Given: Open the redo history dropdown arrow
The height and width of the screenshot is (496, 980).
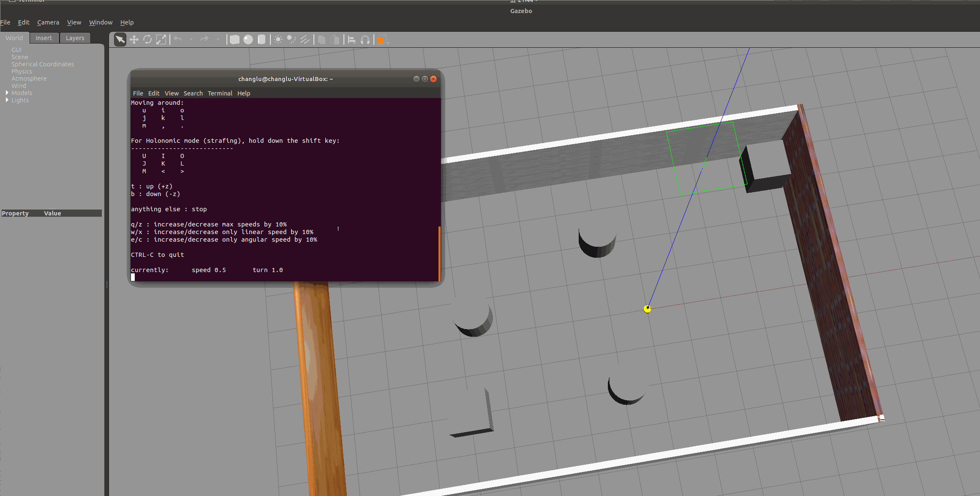Looking at the screenshot, I should (218, 40).
